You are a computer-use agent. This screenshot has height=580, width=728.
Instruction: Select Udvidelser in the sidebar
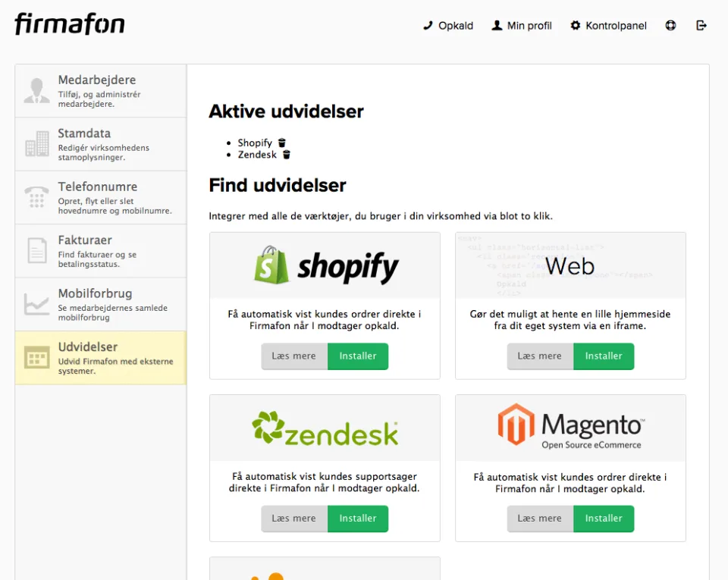pyautogui.click(x=101, y=358)
